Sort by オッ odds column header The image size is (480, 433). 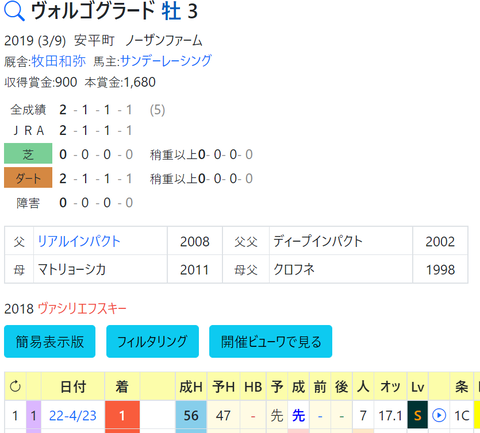click(391, 387)
